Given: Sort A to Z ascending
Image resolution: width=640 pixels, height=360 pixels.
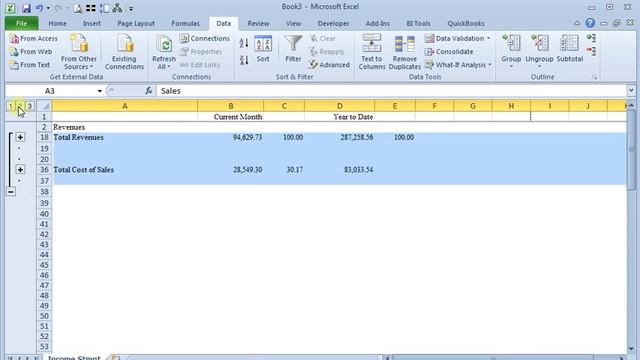Looking at the screenshot, I should coord(244,43).
